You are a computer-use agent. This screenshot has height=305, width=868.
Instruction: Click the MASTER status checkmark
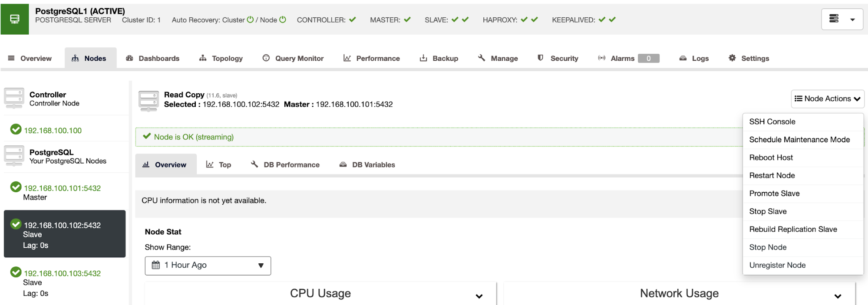(x=407, y=20)
